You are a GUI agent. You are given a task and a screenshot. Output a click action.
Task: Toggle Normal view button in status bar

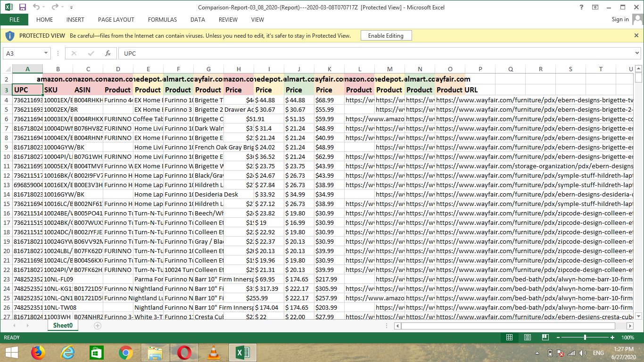point(509,337)
